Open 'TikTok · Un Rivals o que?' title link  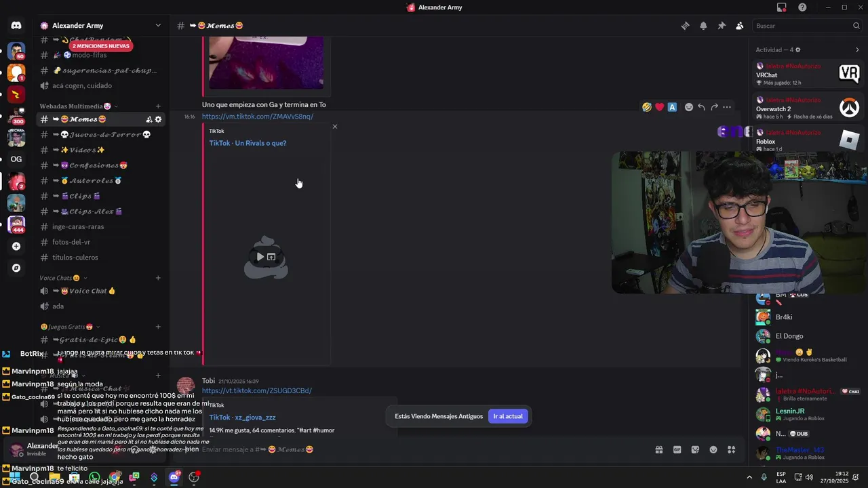click(x=248, y=143)
